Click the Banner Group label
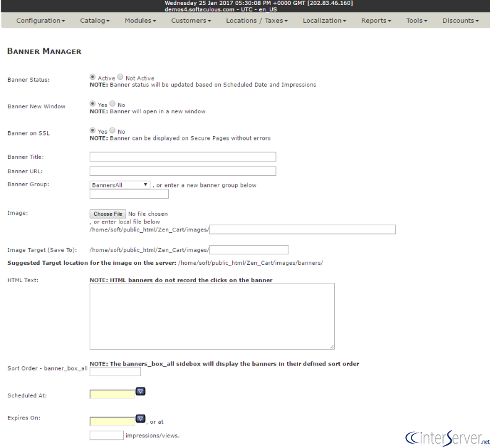Screen dimensions: 490x448 click(x=28, y=184)
